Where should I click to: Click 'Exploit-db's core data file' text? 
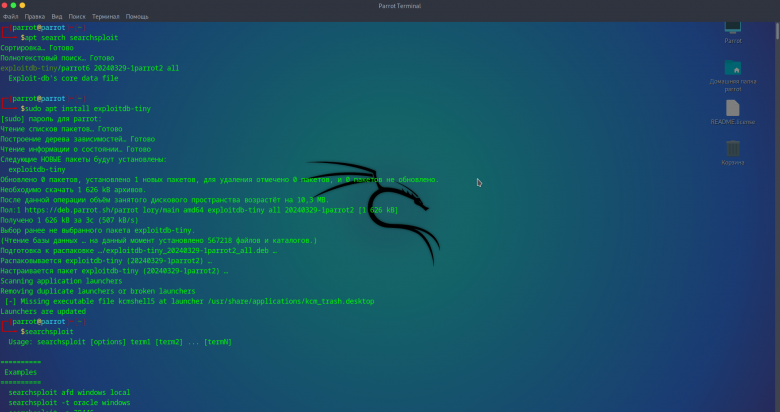(x=63, y=78)
